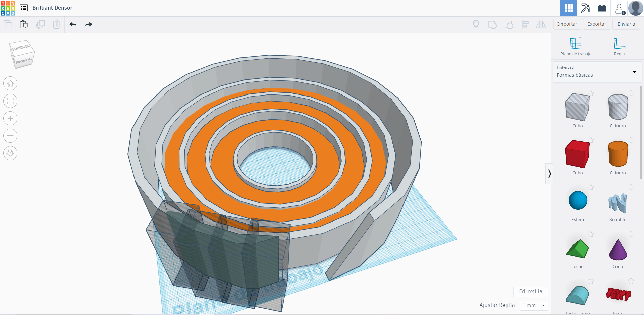Open the Ajustar Rejilla 1 mm dropdown
This screenshot has height=315, width=644.
534,305
